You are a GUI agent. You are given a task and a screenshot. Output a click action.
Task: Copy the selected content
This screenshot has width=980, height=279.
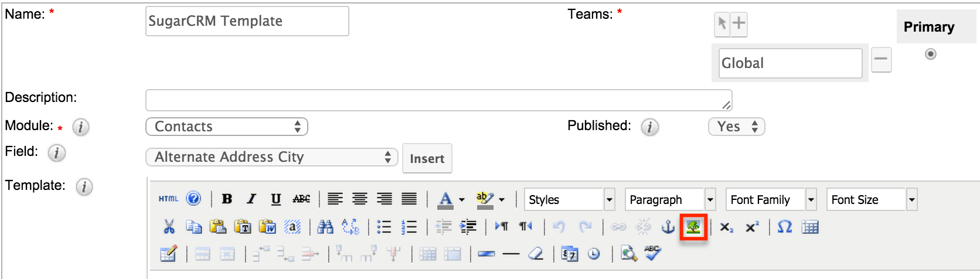tap(194, 227)
